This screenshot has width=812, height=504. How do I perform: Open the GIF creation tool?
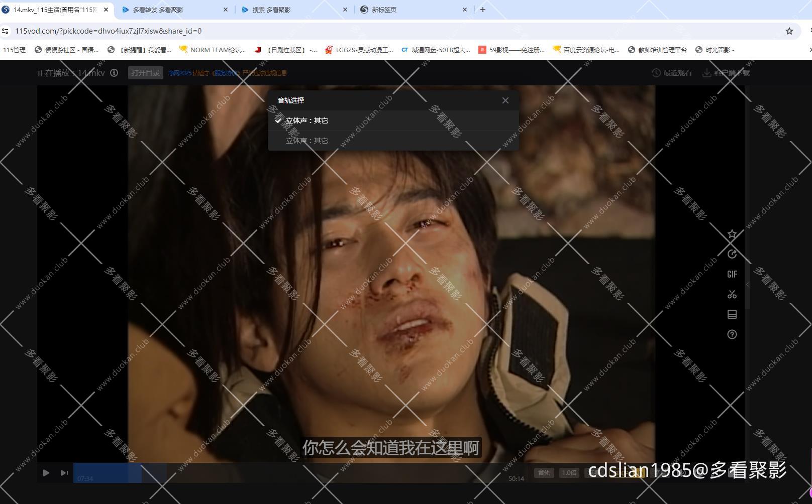tap(732, 274)
